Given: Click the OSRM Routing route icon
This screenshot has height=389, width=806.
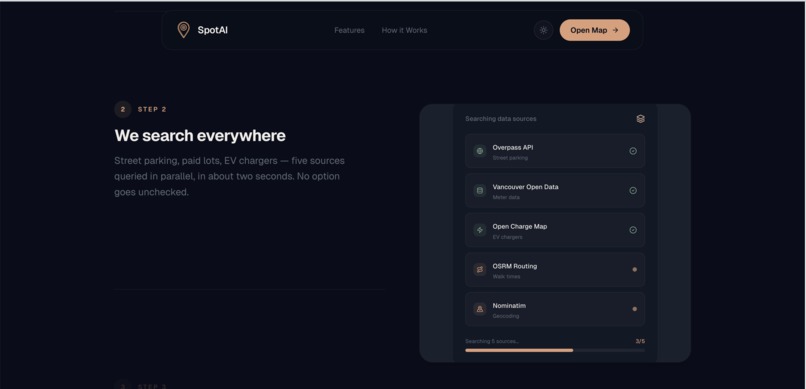Looking at the screenshot, I should pyautogui.click(x=480, y=270).
